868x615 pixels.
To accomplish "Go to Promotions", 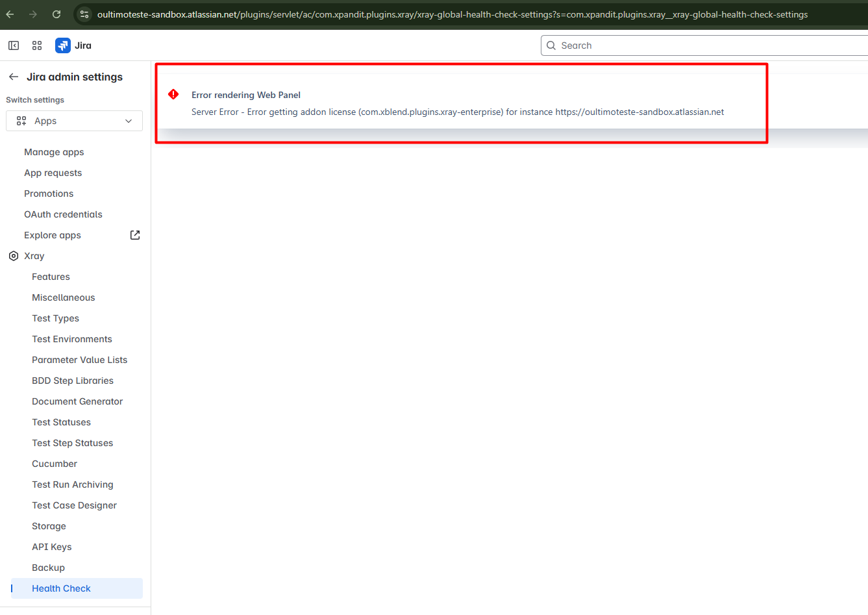I will (49, 194).
